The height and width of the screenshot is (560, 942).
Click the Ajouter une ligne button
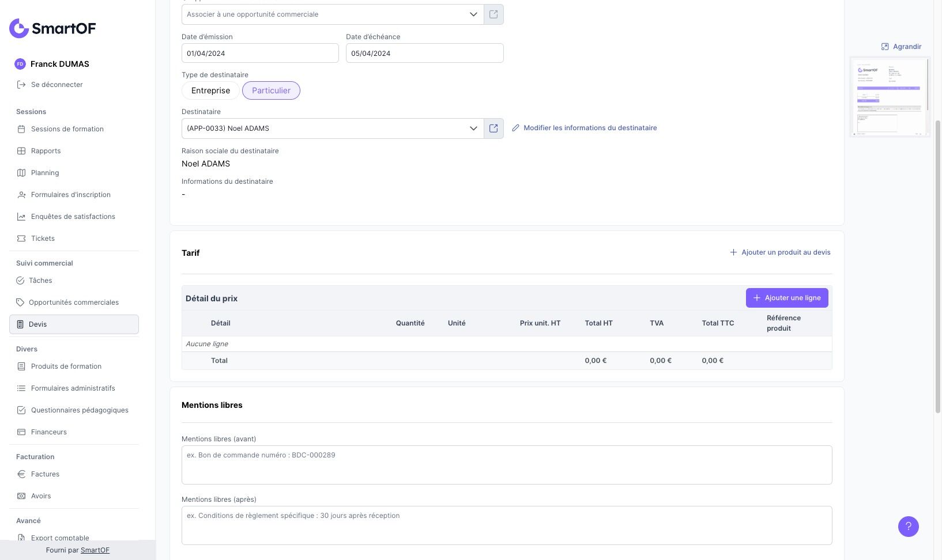click(787, 298)
